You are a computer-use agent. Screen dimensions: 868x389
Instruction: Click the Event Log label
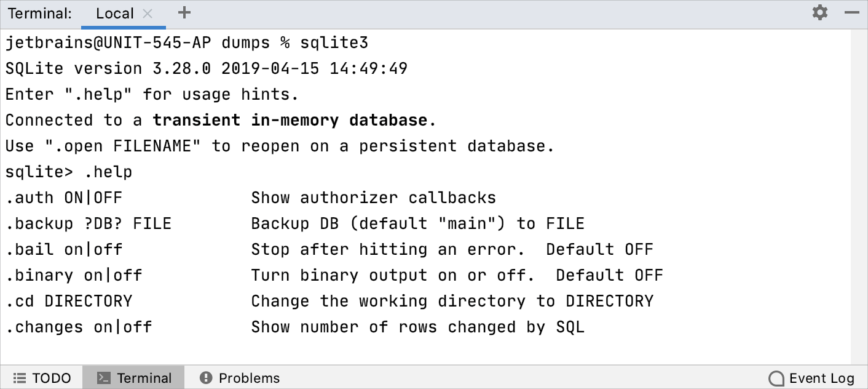821,378
